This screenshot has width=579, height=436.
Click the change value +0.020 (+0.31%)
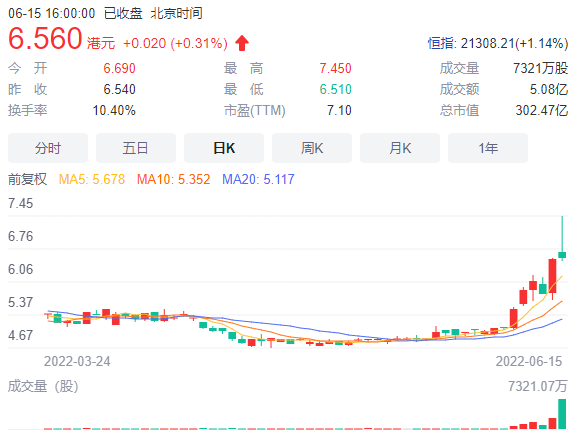175,43
